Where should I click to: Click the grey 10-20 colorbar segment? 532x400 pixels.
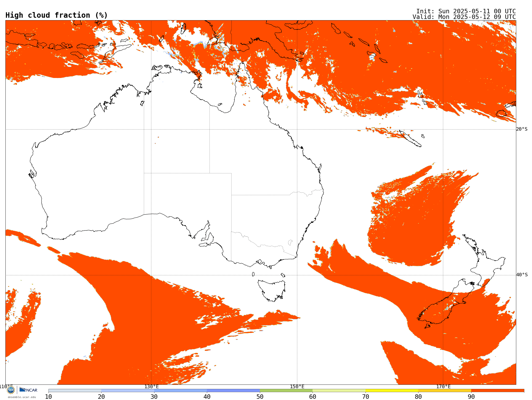75,391
